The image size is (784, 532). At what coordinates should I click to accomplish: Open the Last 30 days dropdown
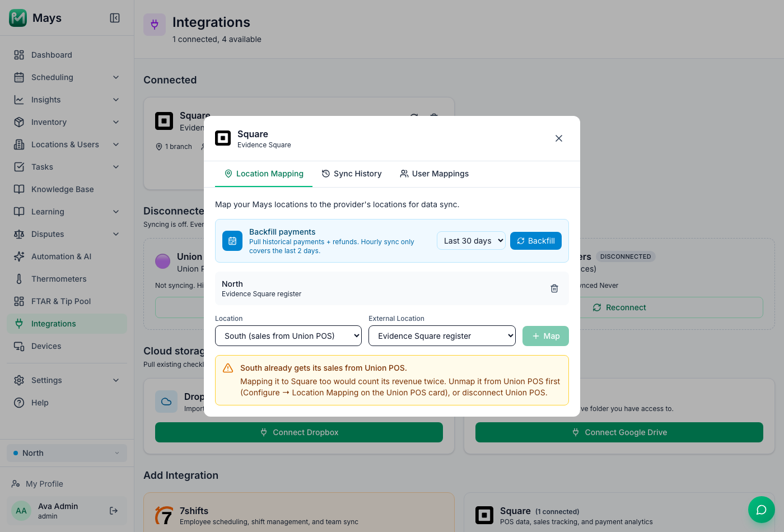click(471, 241)
